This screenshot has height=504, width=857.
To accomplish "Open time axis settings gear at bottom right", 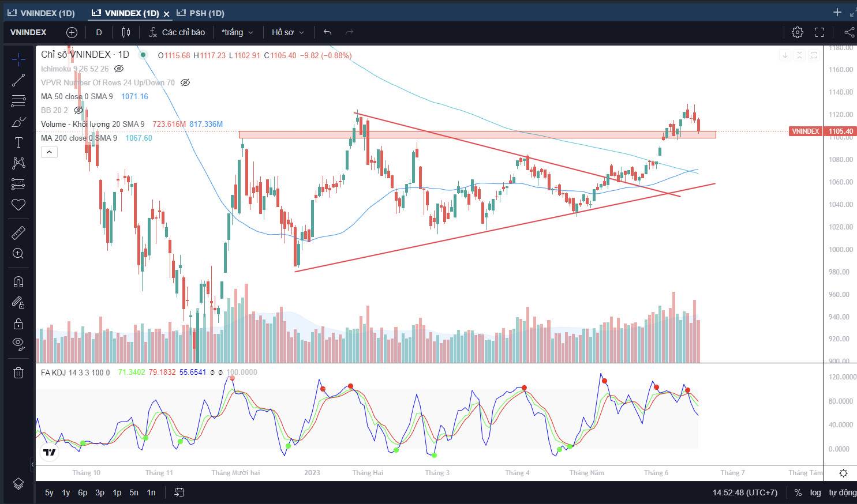I will click(x=843, y=473).
